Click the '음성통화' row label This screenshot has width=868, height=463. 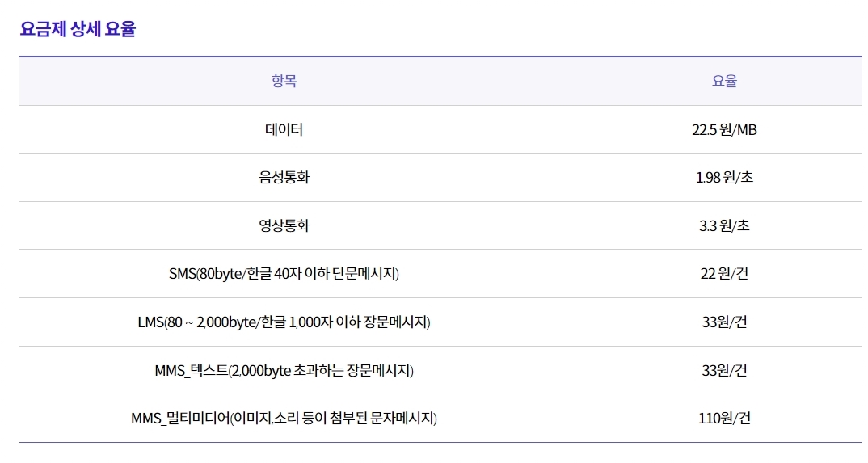[284, 178]
